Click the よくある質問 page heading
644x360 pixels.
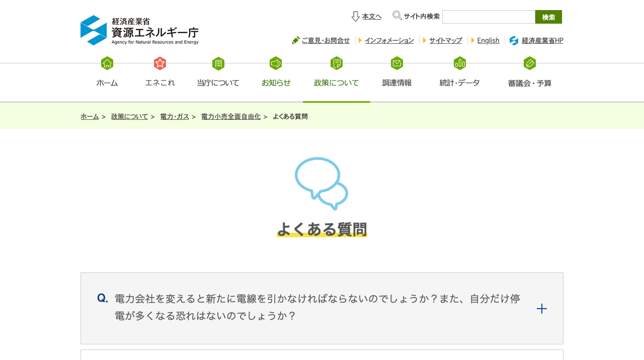coord(322,229)
